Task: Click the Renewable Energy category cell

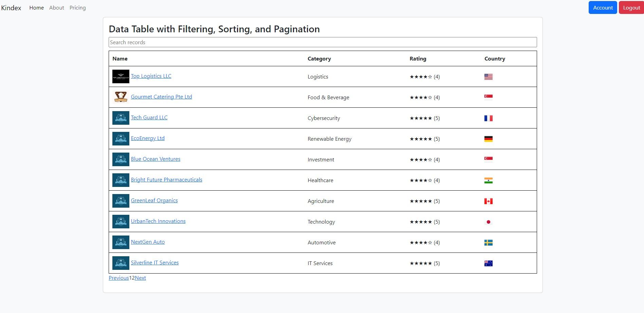Action: tap(330, 139)
